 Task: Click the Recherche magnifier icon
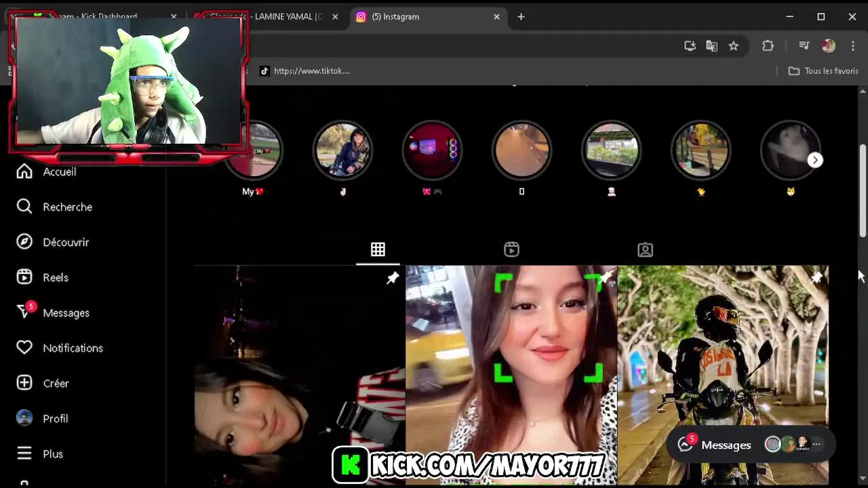tap(24, 207)
